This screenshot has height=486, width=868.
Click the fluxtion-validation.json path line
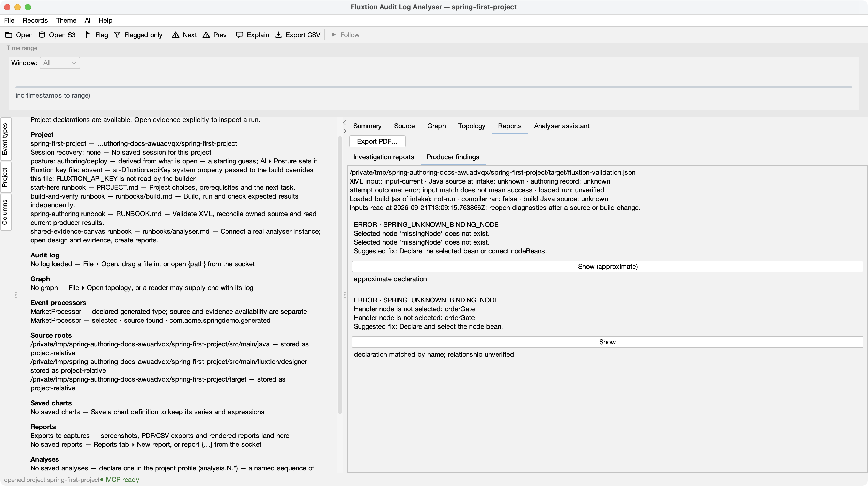(x=492, y=172)
